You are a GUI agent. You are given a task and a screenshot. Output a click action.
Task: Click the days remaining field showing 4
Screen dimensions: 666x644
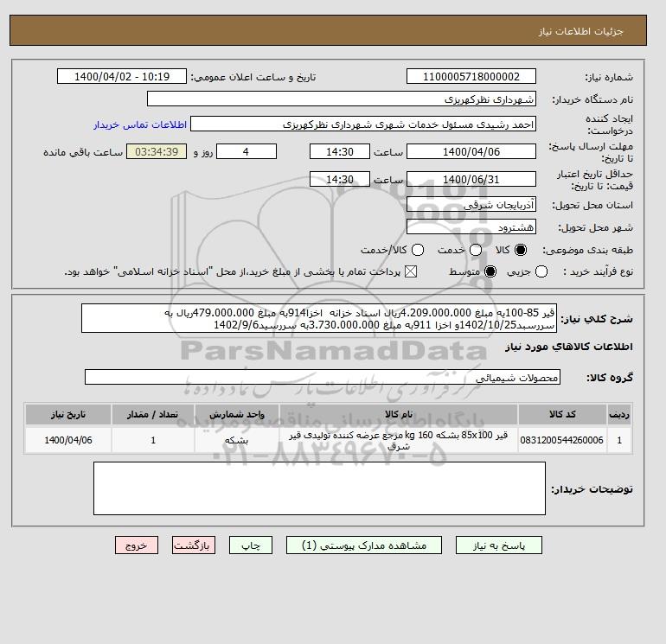coord(247,151)
